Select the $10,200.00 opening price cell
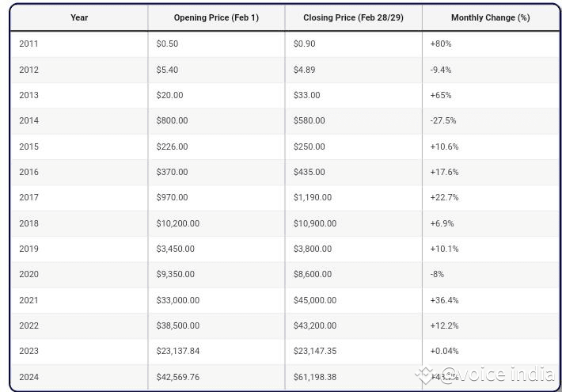 pyautogui.click(x=177, y=223)
